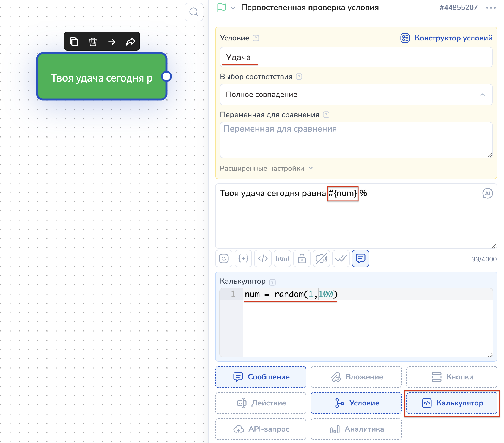Click the 'Конструктор условий' list icon
Image resolution: width=504 pixels, height=443 pixels.
405,38
